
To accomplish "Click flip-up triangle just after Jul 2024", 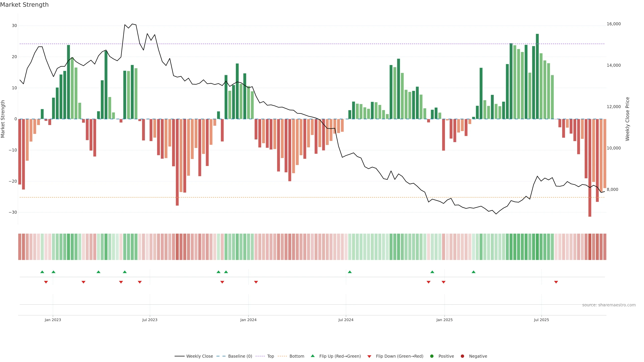I will (x=350, y=272).
